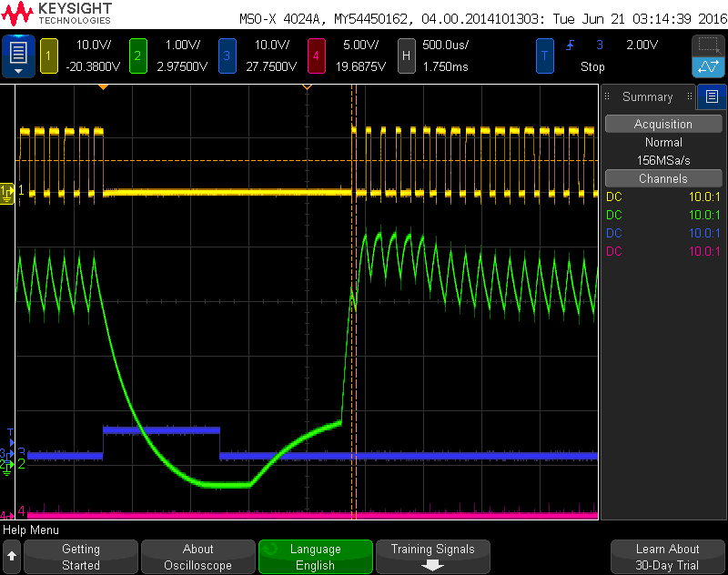Click the Channels header in Summary
Screen dimensions: 728x575
click(x=662, y=178)
